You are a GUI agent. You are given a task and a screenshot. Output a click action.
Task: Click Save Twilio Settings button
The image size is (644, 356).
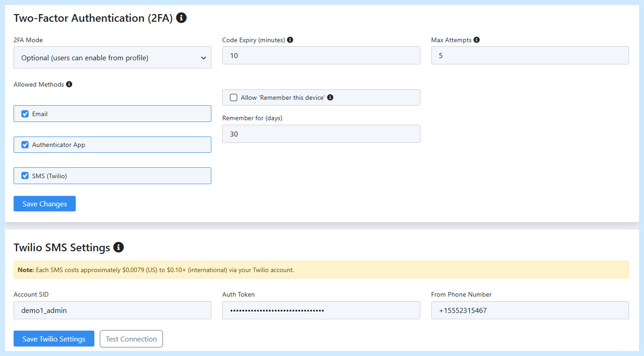click(54, 339)
